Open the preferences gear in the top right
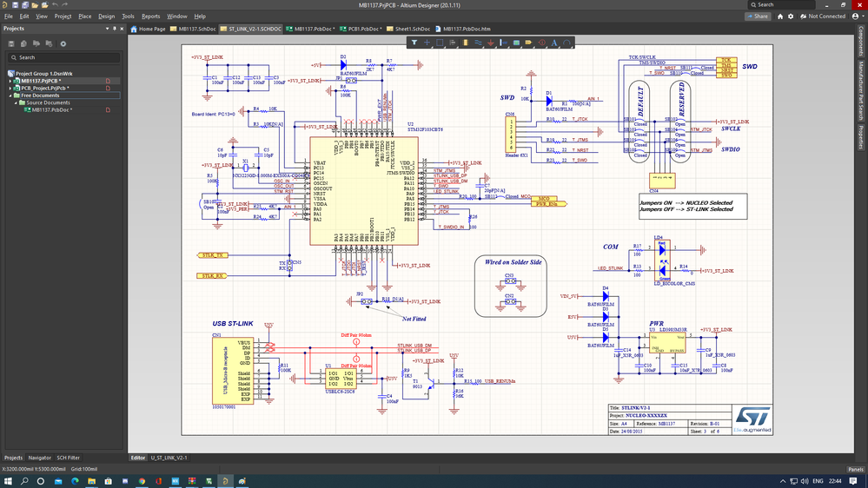Screen dimensions: 868x488 pos(791,16)
